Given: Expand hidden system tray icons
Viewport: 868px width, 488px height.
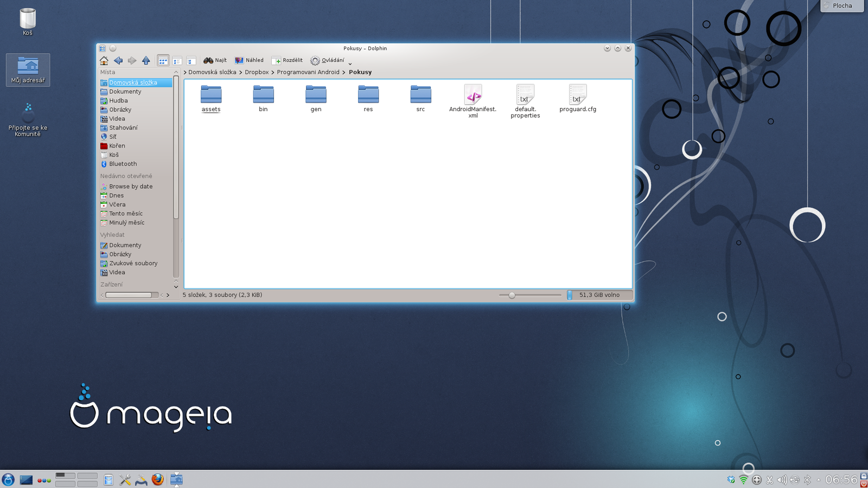Looking at the screenshot, I should 818,479.
